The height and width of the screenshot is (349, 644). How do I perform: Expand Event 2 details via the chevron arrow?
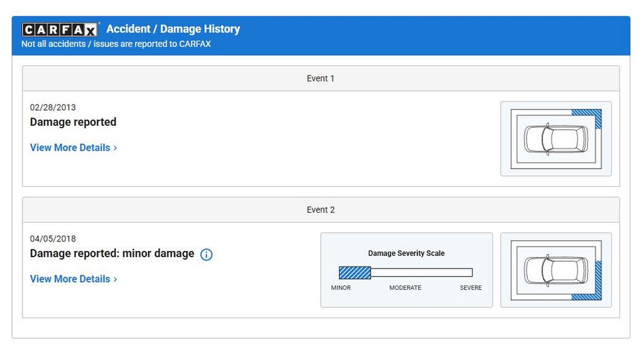click(x=115, y=279)
